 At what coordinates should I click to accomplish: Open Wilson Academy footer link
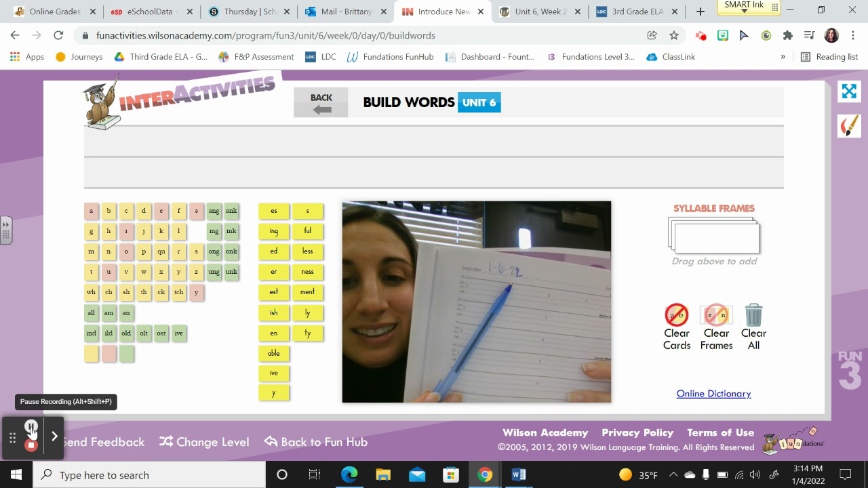545,432
